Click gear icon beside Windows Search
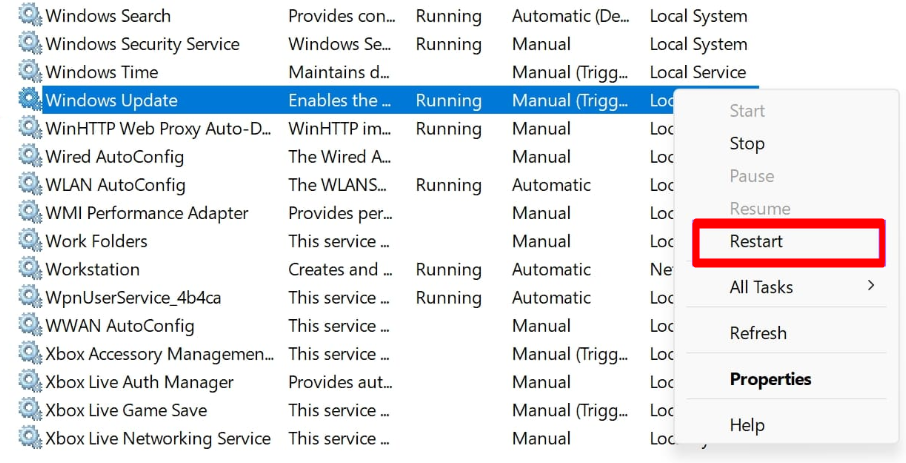906x463 pixels. [x=30, y=16]
